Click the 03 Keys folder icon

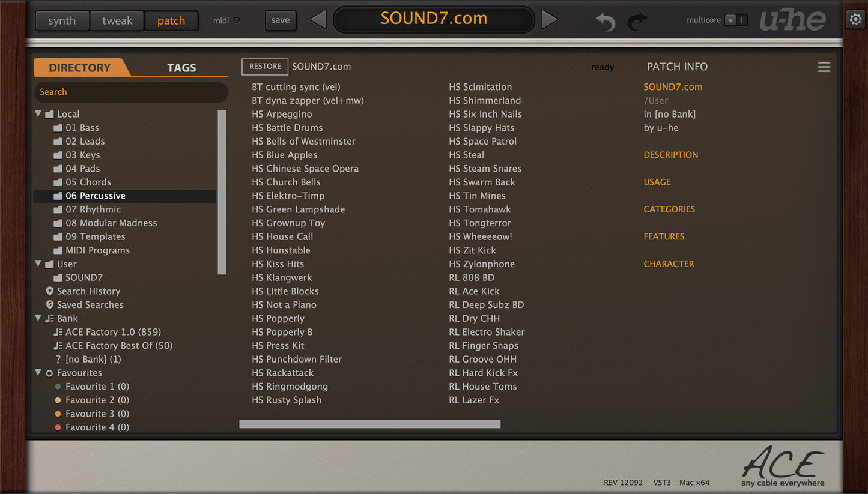(58, 155)
